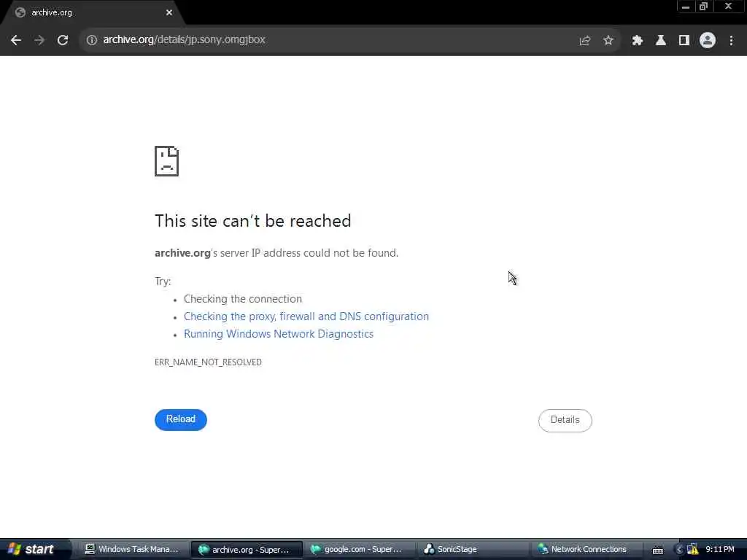Open the Chrome Labs flask icon

[661, 41]
